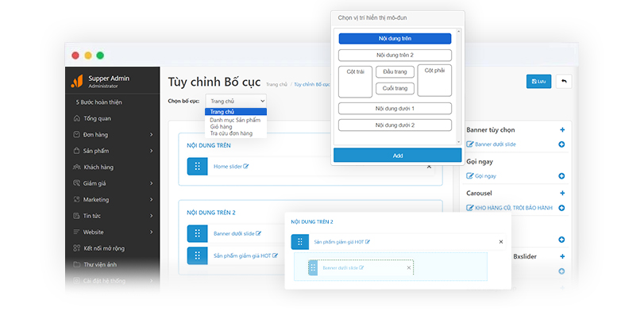
Task: Expand the Tin tức submenu chevron
Action: pyautogui.click(x=151, y=216)
